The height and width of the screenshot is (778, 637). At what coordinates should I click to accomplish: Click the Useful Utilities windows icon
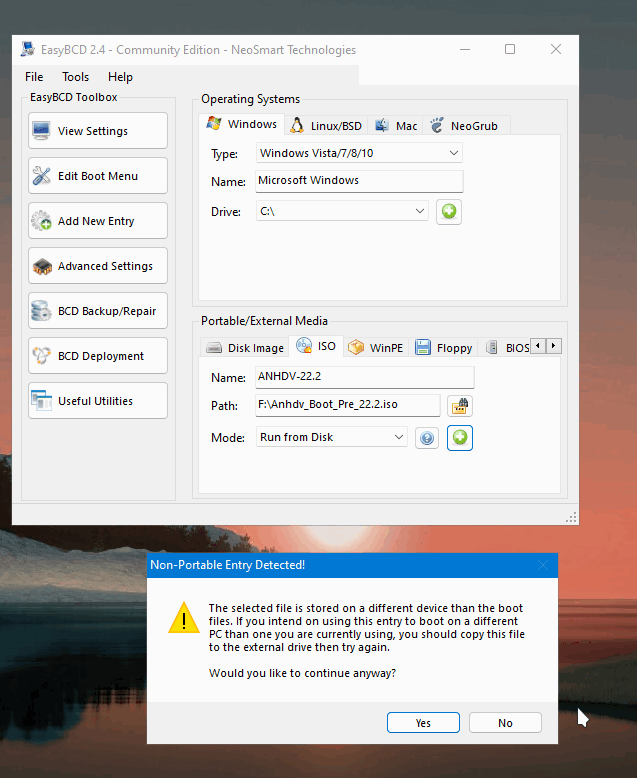pos(41,401)
